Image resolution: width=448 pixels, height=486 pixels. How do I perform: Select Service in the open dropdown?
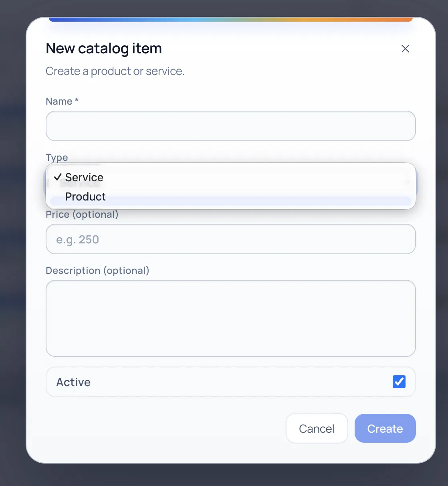[x=84, y=177]
